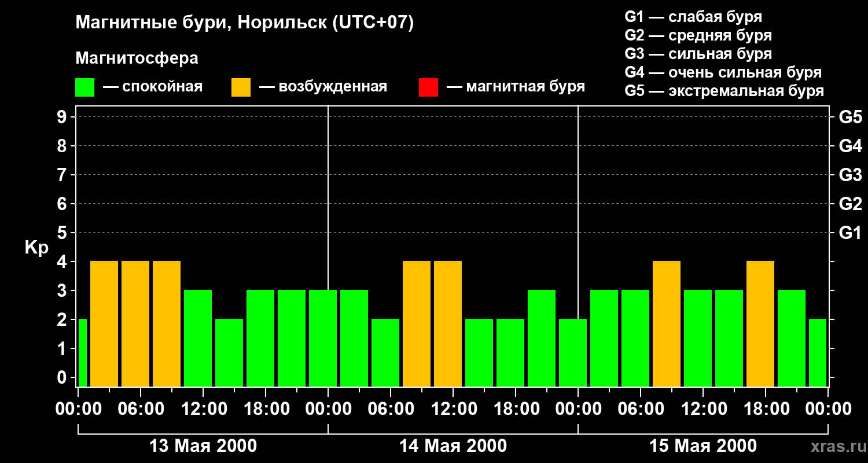
Task: Click the 'G3' right-axis label
Action: [x=850, y=175]
